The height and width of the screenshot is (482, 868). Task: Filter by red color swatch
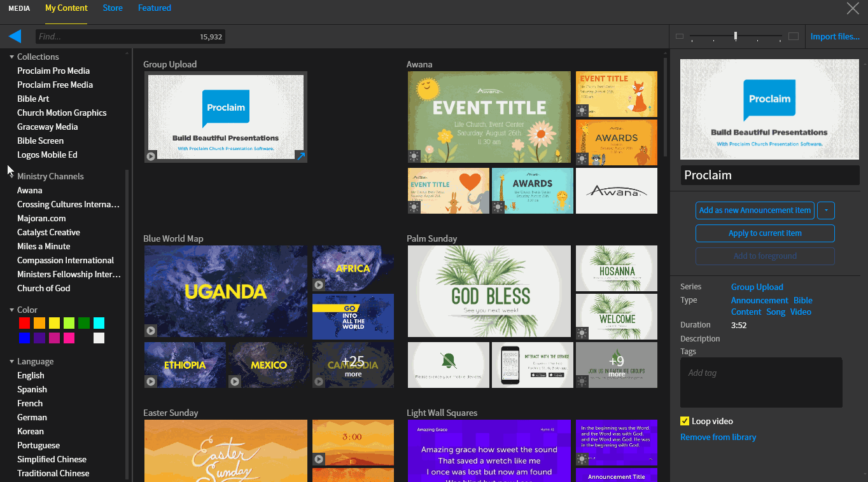click(24, 323)
